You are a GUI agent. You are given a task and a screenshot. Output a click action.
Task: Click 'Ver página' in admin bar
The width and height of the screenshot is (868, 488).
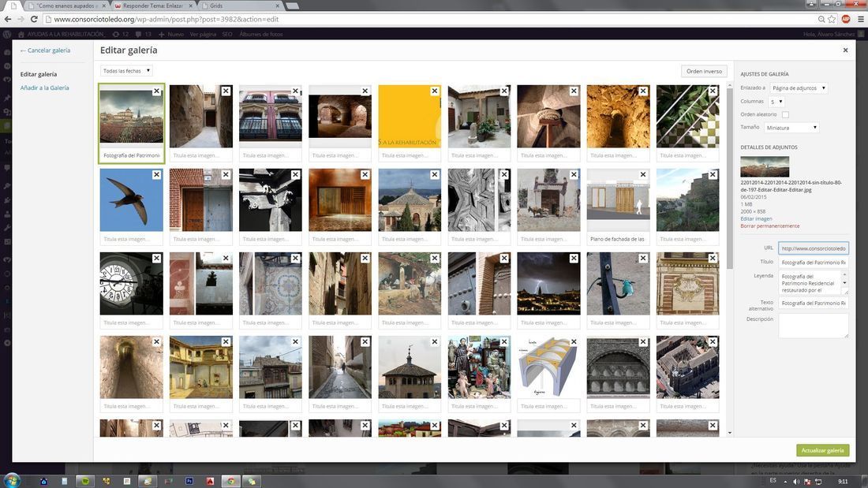pyautogui.click(x=203, y=35)
